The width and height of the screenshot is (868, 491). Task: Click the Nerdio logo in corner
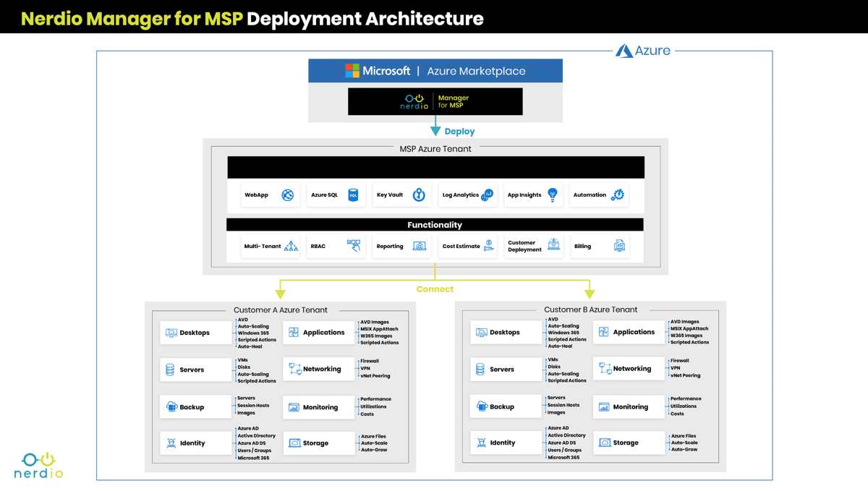click(x=38, y=465)
